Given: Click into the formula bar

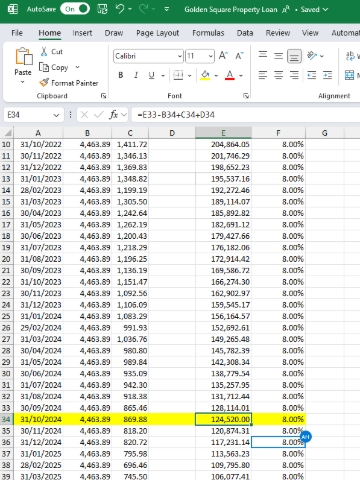Looking at the screenshot, I should (x=246, y=115).
